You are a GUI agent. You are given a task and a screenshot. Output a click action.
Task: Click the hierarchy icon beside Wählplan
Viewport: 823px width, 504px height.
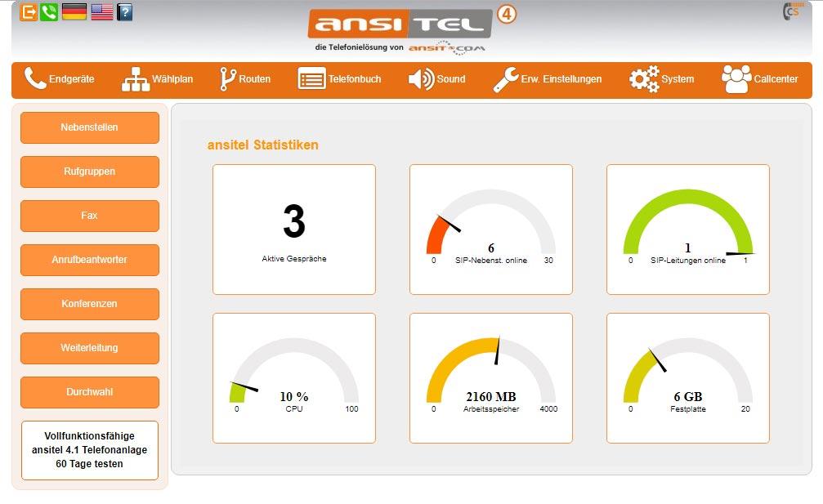(136, 79)
